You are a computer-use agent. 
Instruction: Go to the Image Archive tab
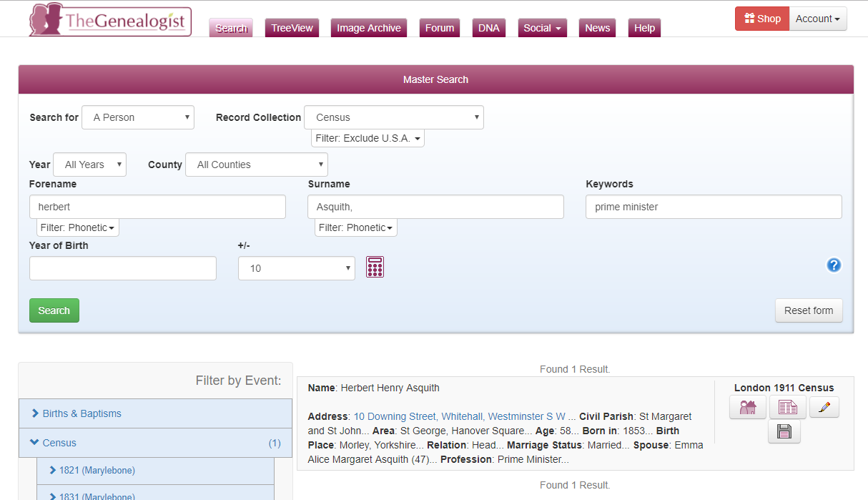click(369, 28)
